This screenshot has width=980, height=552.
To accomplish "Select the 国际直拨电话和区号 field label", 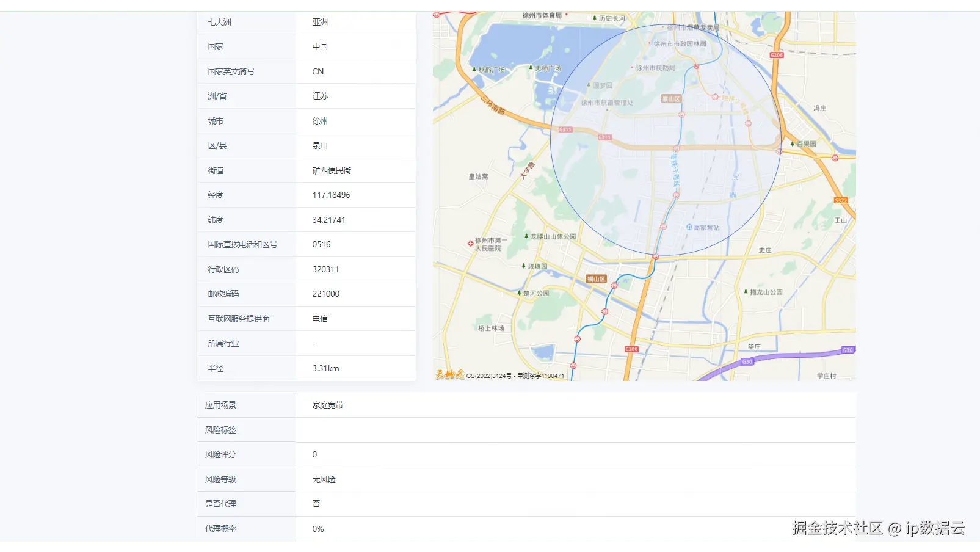I will coord(242,244).
